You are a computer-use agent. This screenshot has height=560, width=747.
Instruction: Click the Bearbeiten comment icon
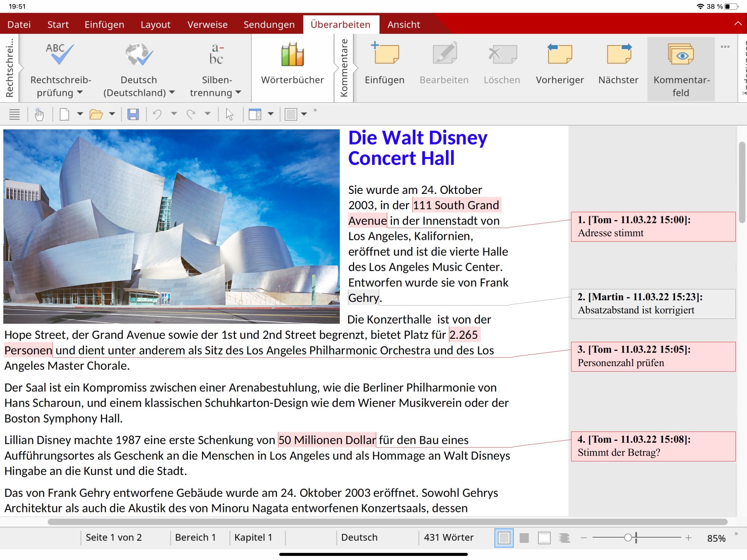point(444,53)
